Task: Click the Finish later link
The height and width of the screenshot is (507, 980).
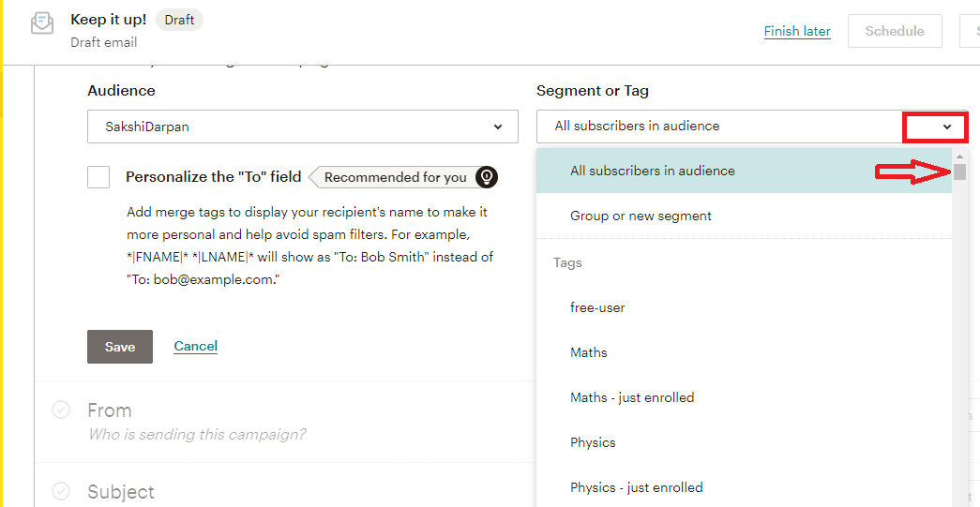Action: point(797,31)
